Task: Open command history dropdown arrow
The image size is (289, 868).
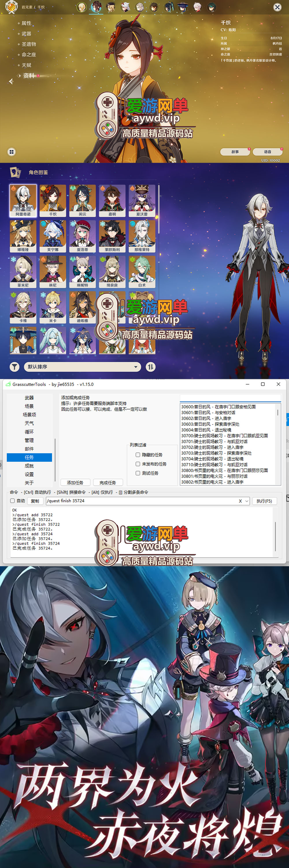Action: 247,501
